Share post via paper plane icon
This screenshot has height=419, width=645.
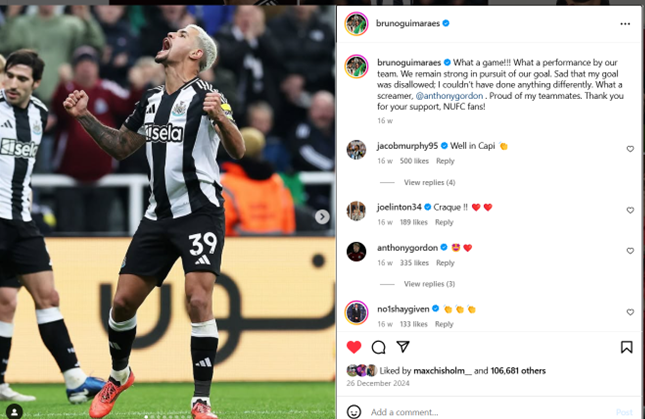tap(403, 347)
